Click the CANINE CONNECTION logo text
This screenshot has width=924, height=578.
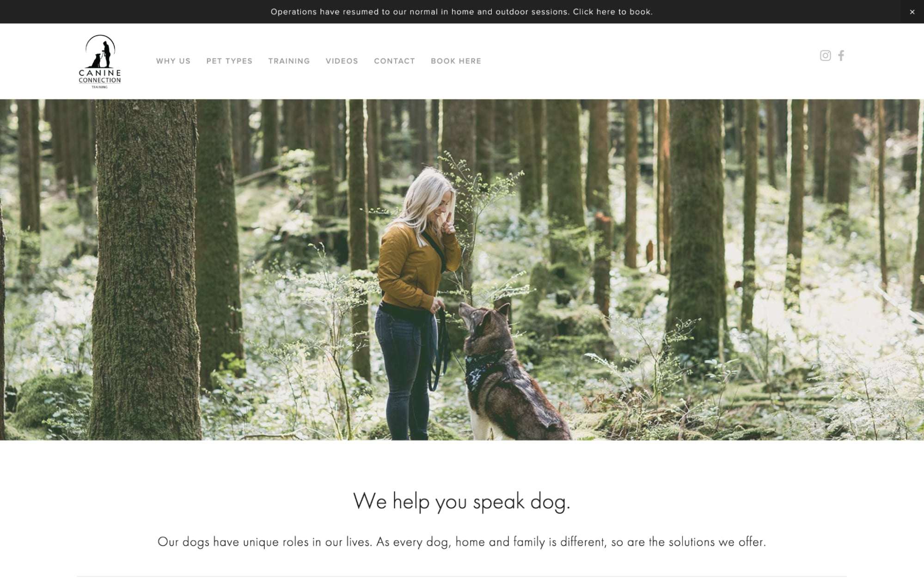click(x=100, y=76)
